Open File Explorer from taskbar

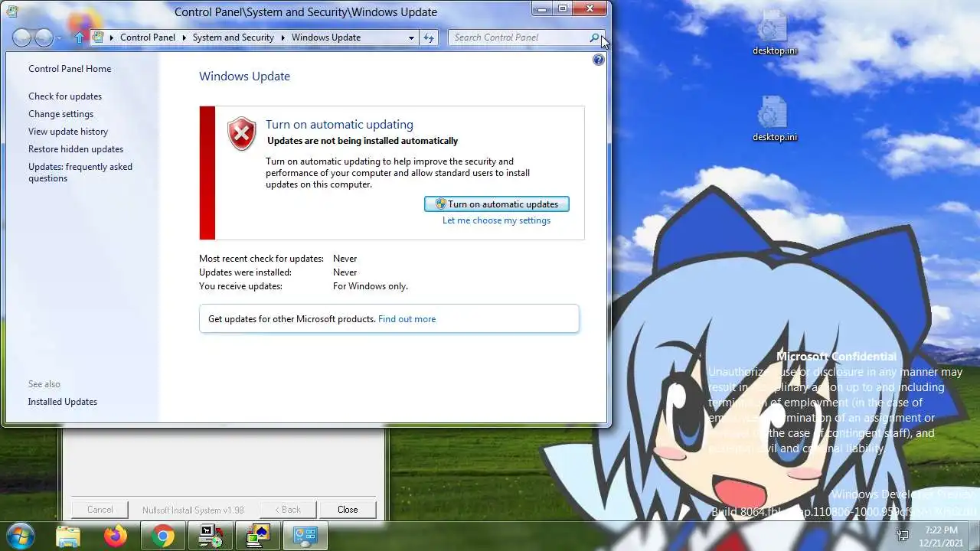68,536
